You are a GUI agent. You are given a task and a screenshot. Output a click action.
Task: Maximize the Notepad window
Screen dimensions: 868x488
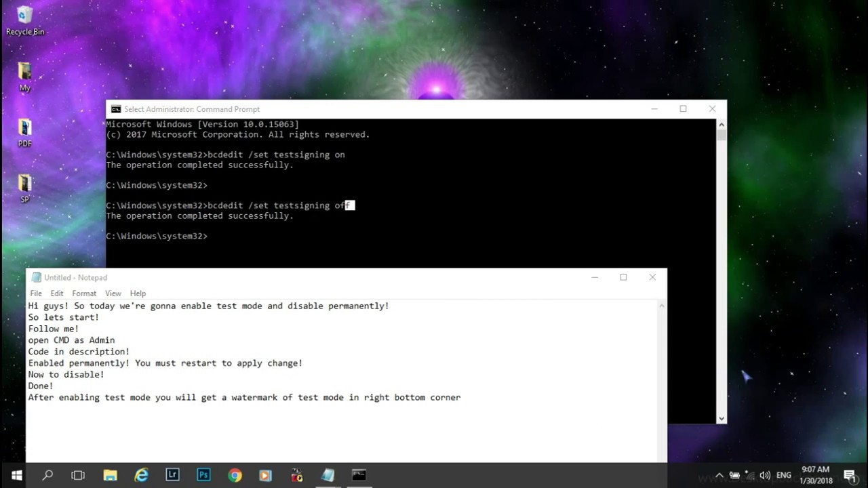coord(623,277)
